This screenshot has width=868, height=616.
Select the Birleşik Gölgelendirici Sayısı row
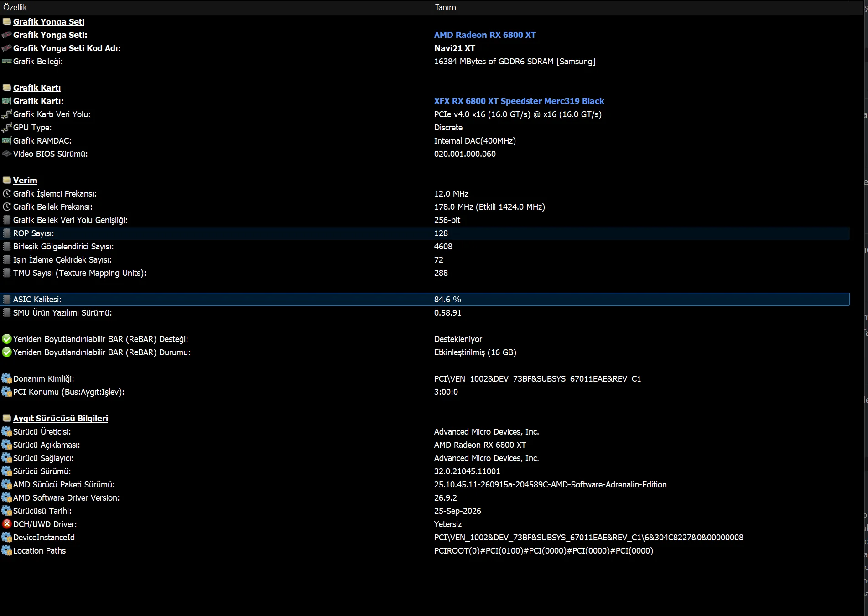point(425,246)
